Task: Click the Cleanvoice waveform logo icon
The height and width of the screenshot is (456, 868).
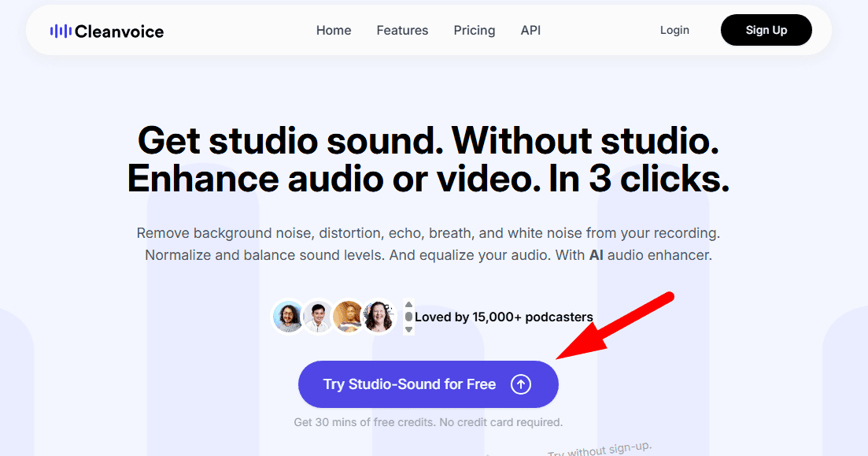Action: pyautogui.click(x=61, y=31)
